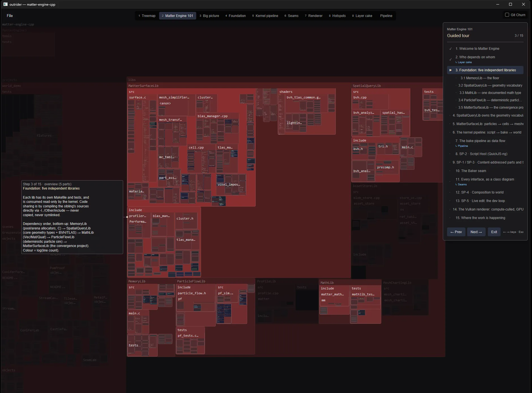Screen dimensions: 532x393
Task: Select the AssetStoreLib group header
Action: 365,186
